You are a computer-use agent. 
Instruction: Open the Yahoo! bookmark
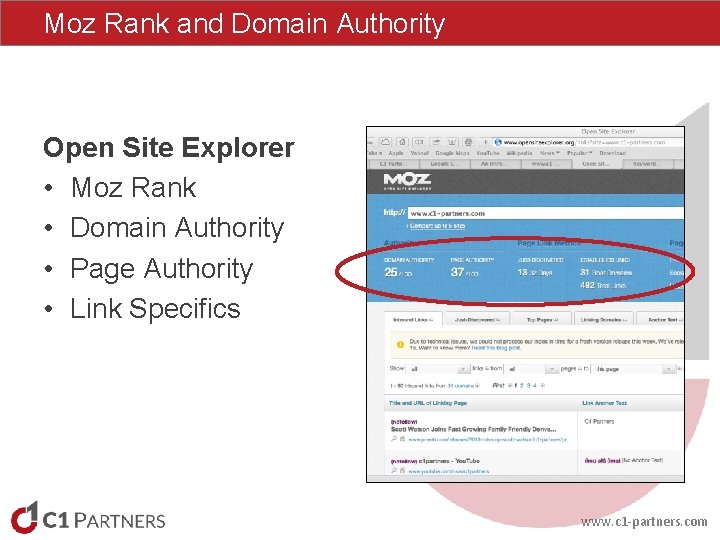click(419, 153)
